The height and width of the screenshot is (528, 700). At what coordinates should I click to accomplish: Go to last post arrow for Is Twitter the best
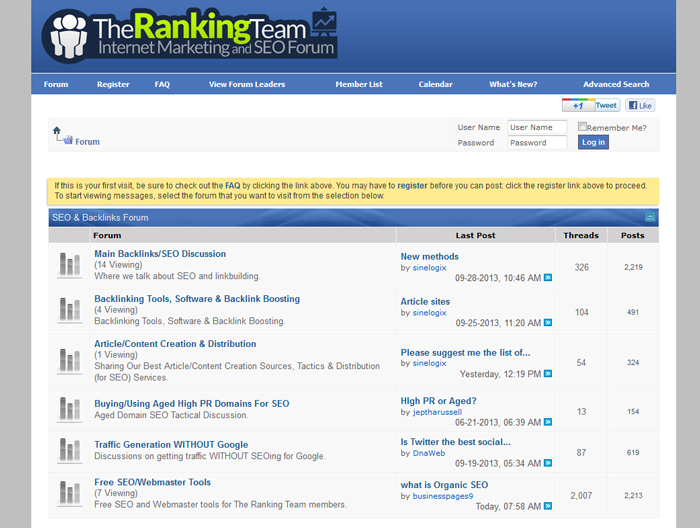point(548,463)
